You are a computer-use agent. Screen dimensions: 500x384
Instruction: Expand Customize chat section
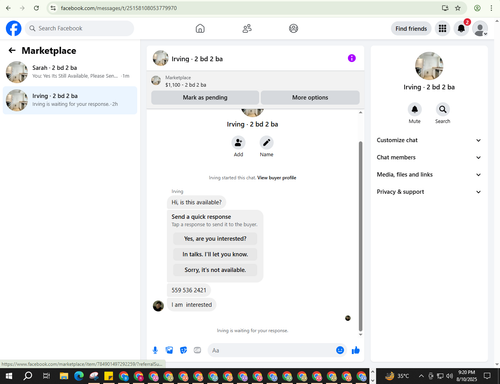click(429, 140)
